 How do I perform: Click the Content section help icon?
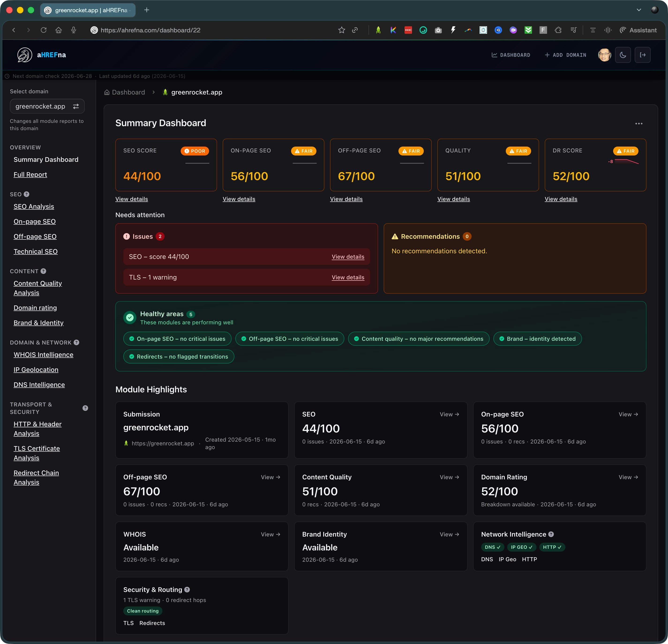click(x=43, y=271)
